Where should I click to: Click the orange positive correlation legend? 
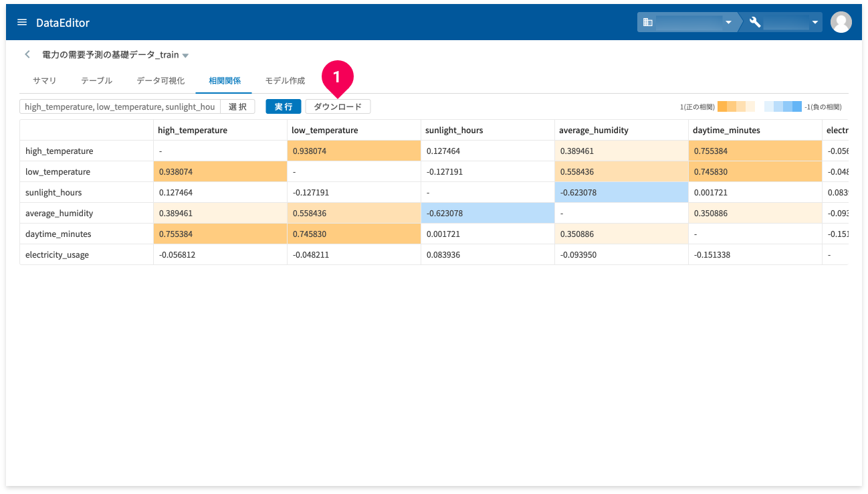736,106
